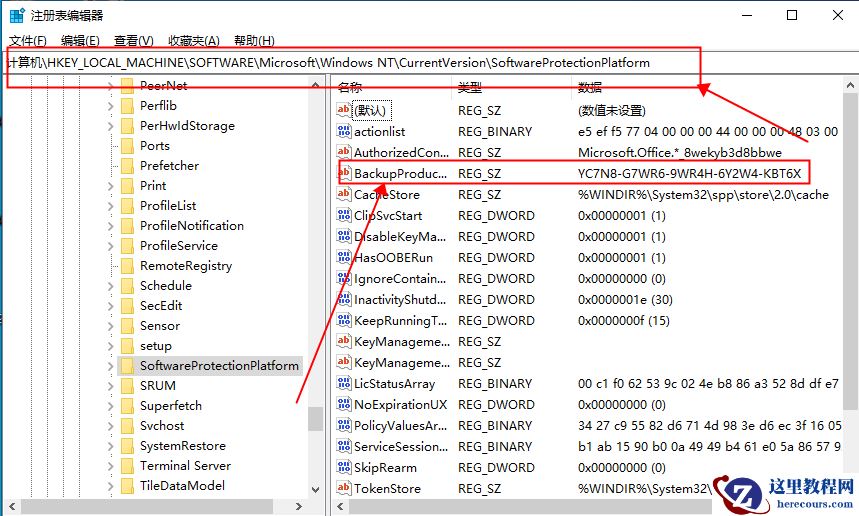Expand the Sensor tree node
Viewport: 859px width, 516px height.
point(111,326)
